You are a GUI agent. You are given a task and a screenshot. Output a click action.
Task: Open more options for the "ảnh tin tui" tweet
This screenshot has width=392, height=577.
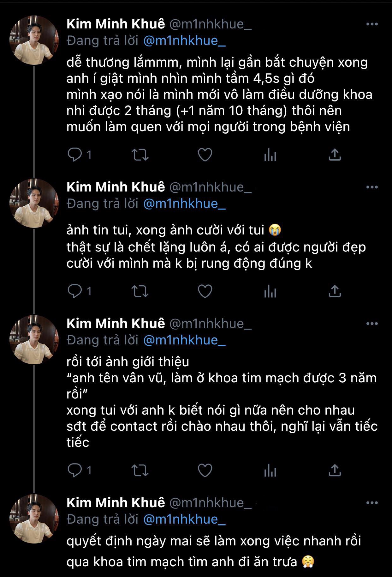pyautogui.click(x=372, y=187)
